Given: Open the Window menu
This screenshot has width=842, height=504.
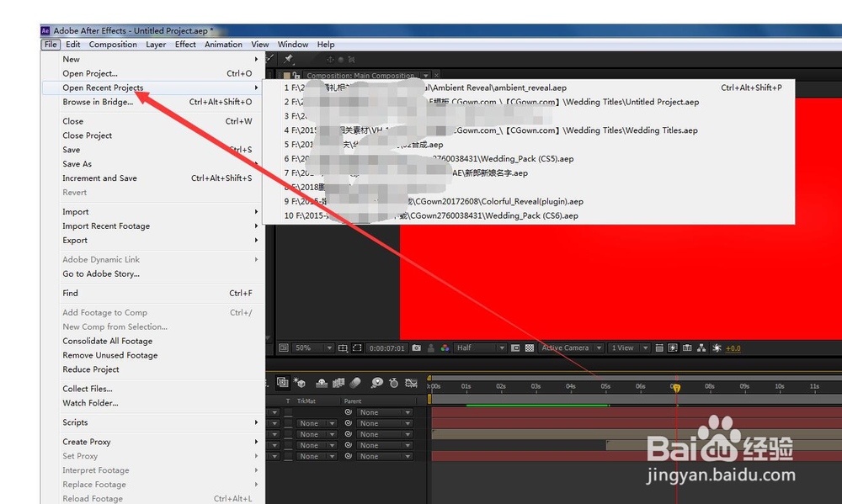Looking at the screenshot, I should (x=293, y=45).
